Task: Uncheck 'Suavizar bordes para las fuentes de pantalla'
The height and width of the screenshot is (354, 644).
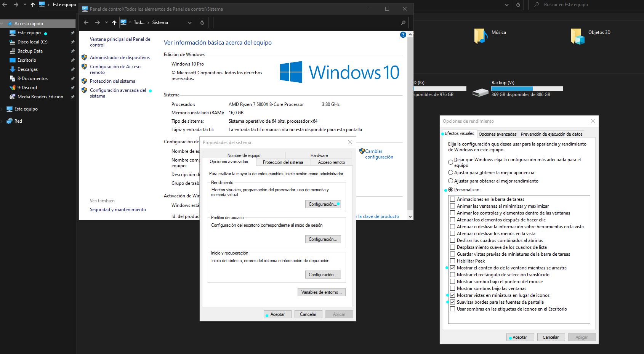Action: point(453,302)
